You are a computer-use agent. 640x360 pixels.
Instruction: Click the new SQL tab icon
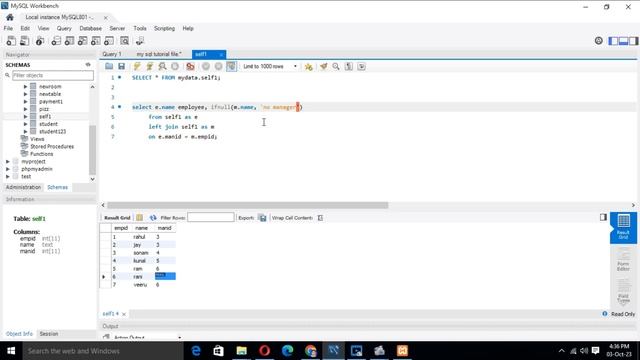pyautogui.click(x=11, y=41)
